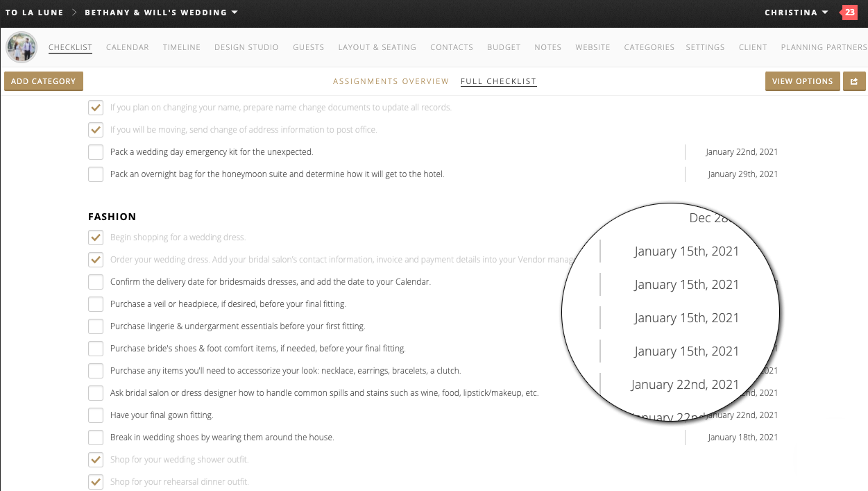Tick the 'Have your final gown fitting' checkbox

[x=96, y=415]
